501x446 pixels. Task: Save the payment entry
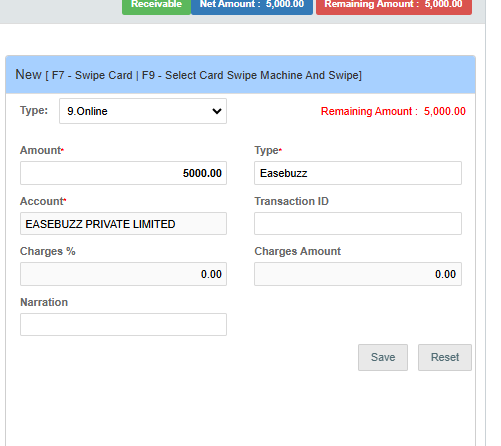coord(383,357)
